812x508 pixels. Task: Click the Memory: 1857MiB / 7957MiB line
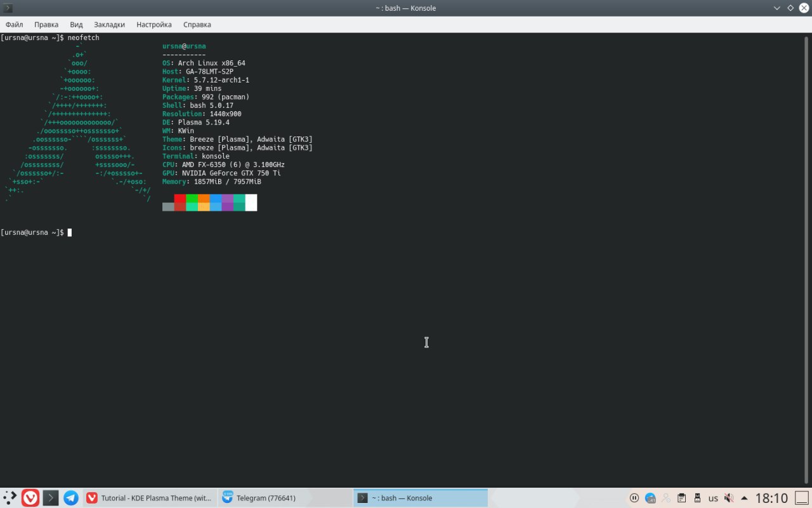pyautogui.click(x=212, y=182)
